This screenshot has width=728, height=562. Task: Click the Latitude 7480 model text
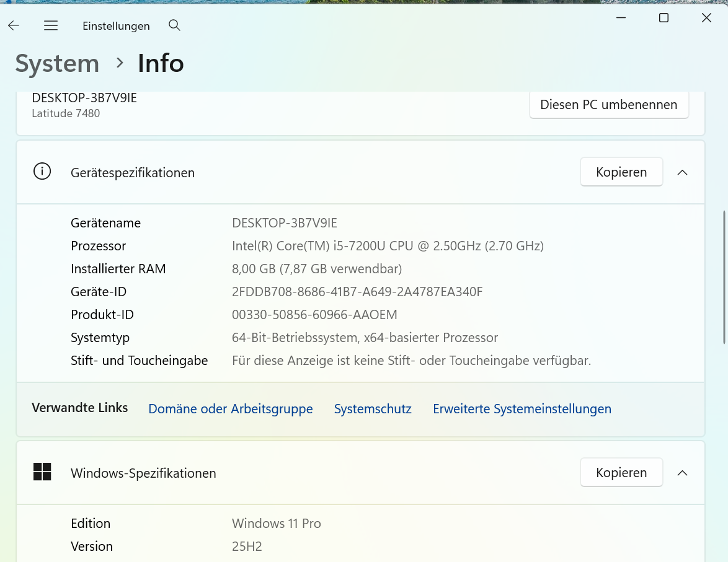tap(66, 113)
